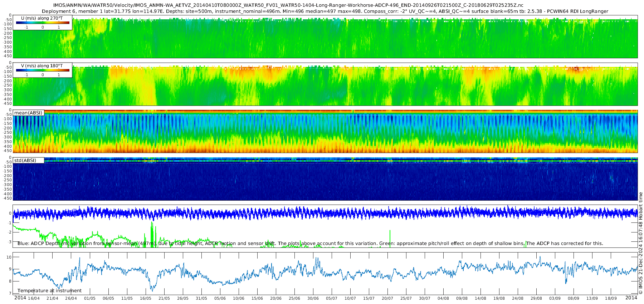The image size is (644, 304).
Task: Click the mean(ABSI) panel label
Action: coord(28,113)
